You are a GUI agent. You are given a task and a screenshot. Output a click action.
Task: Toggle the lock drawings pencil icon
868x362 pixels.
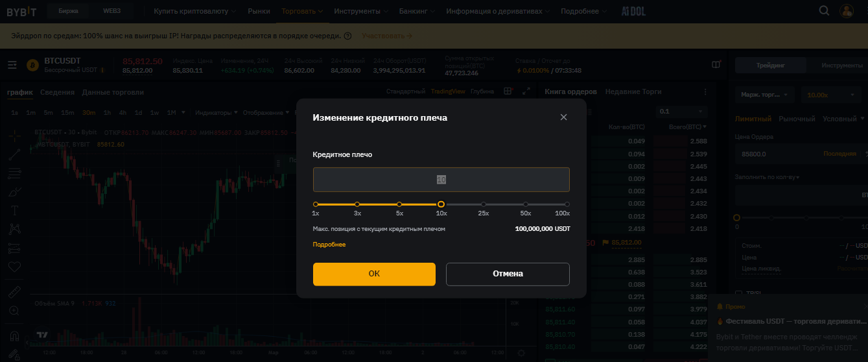[14, 354]
